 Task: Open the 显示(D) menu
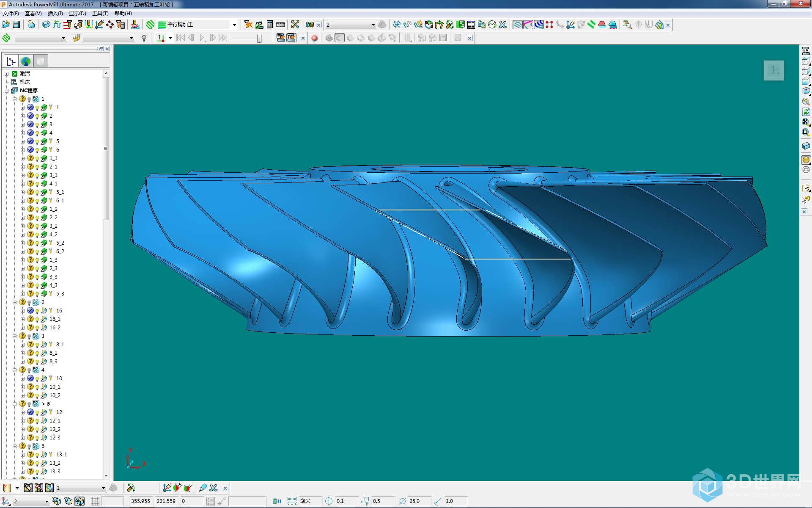click(77, 14)
